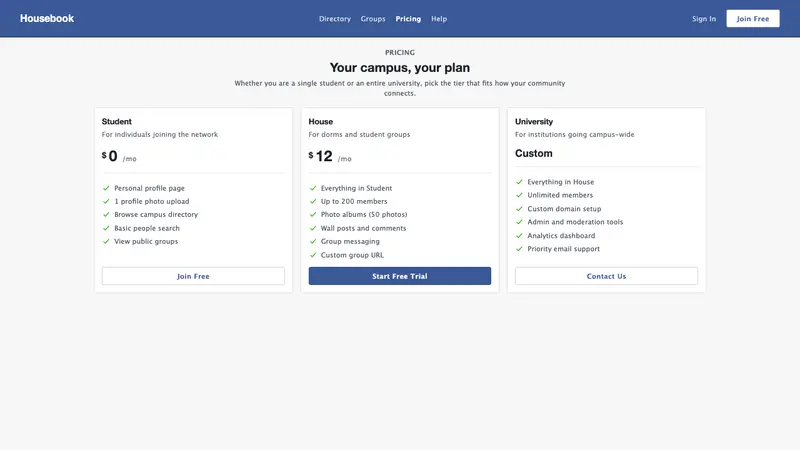Click the 'Unlimited members' feature text
The image size is (800, 450).
point(560,195)
